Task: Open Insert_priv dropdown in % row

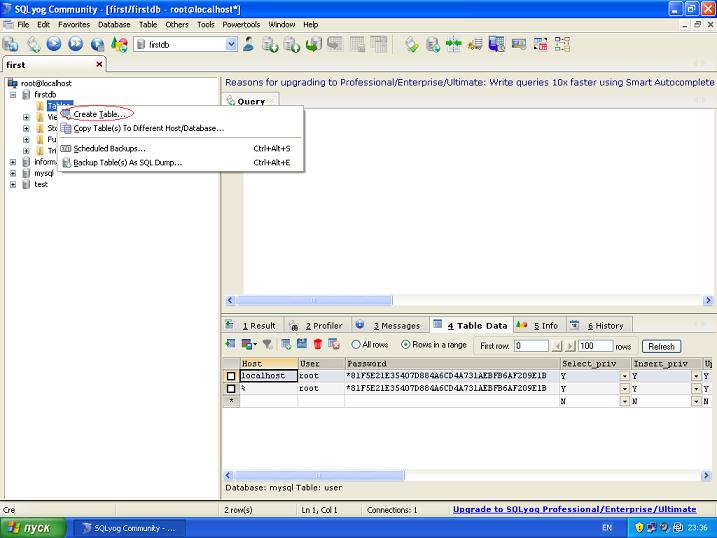Action: pos(696,389)
